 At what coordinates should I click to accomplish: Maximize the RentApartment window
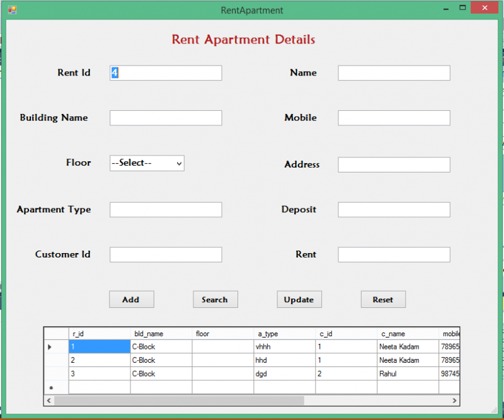pos(462,8)
